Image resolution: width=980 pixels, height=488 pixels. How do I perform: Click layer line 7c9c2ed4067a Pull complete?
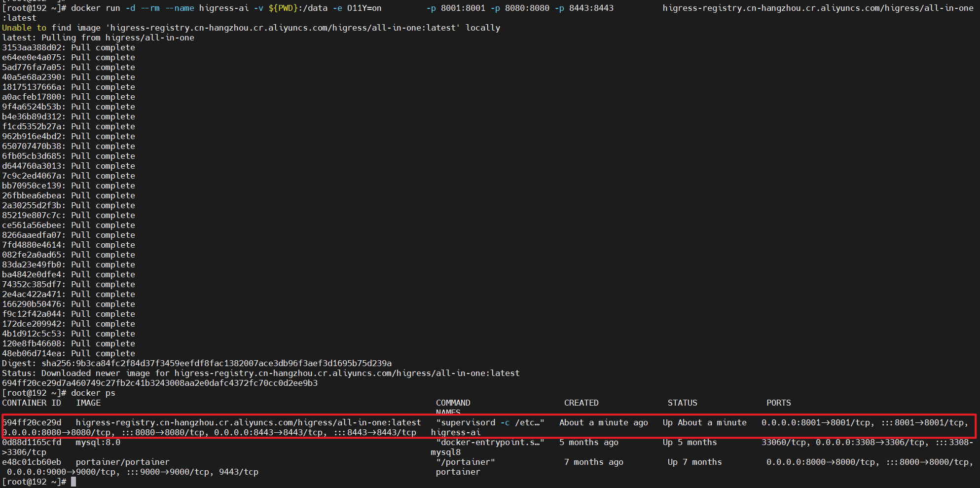point(69,176)
